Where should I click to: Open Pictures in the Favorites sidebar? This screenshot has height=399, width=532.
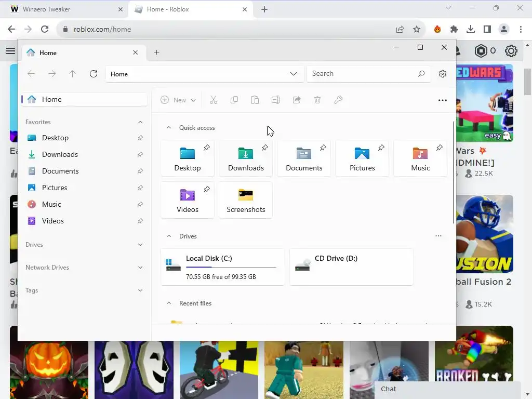click(85, 188)
